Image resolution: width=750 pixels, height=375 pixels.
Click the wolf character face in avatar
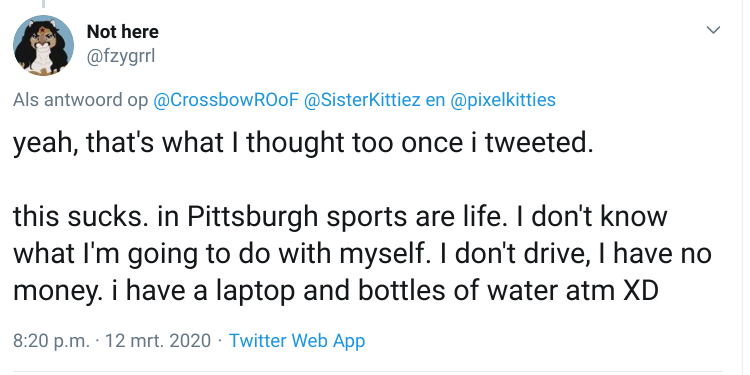click(x=42, y=43)
